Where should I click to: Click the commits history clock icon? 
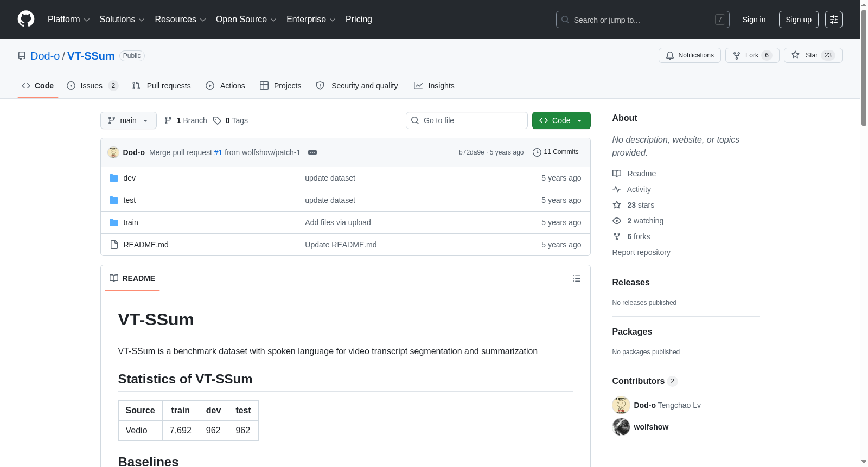[537, 152]
